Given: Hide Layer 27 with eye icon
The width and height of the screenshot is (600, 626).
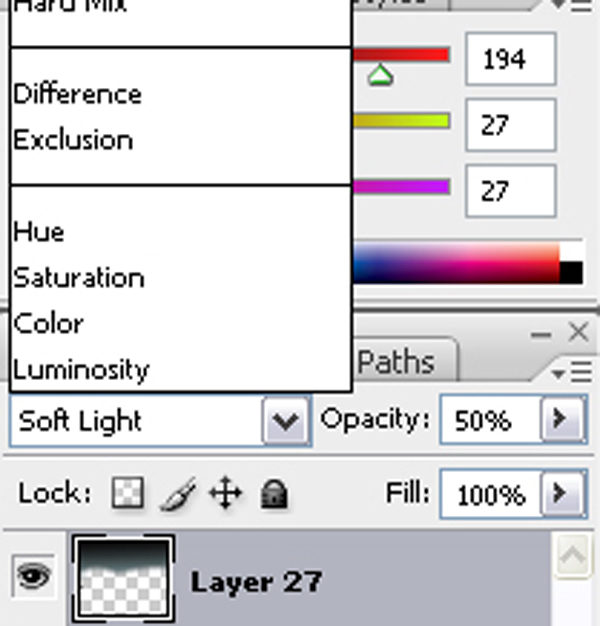Looking at the screenshot, I should coord(33,577).
